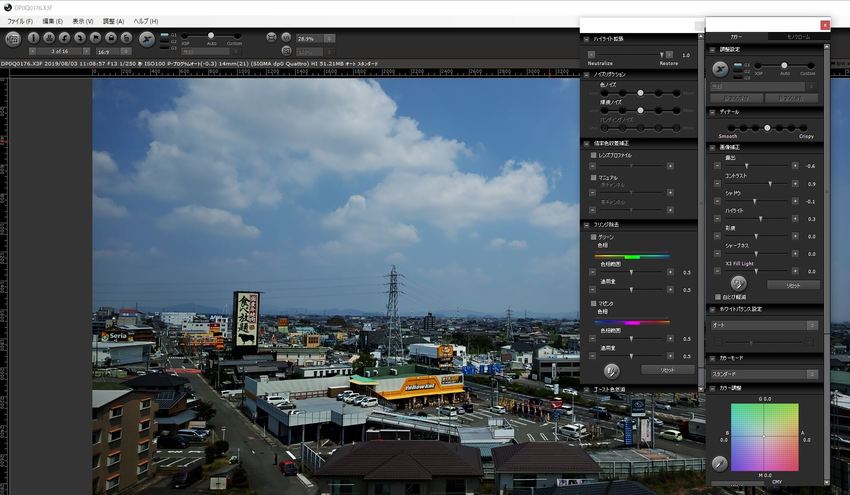Enable the マゼンタ fringe checkbox
This screenshot has width=850, height=495.
click(x=594, y=304)
